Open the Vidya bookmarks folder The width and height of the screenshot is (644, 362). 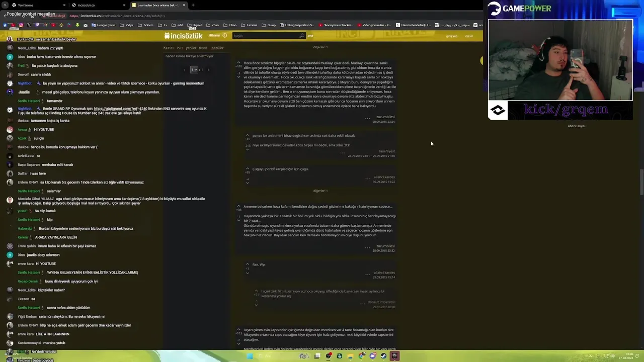coord(128,25)
